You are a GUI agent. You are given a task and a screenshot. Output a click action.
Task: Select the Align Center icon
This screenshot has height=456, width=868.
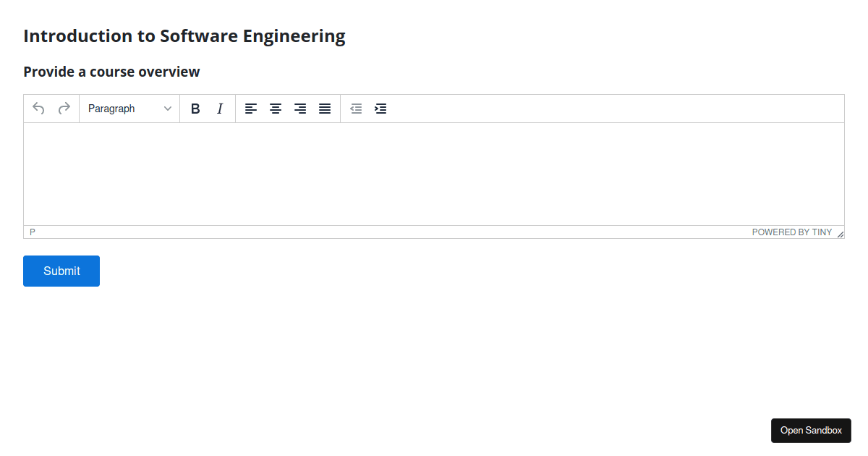click(276, 108)
